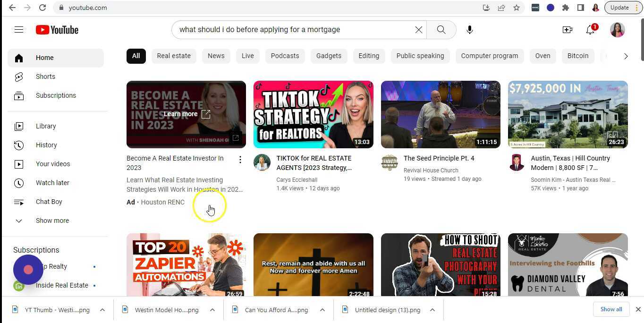This screenshot has height=323, width=644.
Task: Click Show all downloads button
Action: coord(611,309)
